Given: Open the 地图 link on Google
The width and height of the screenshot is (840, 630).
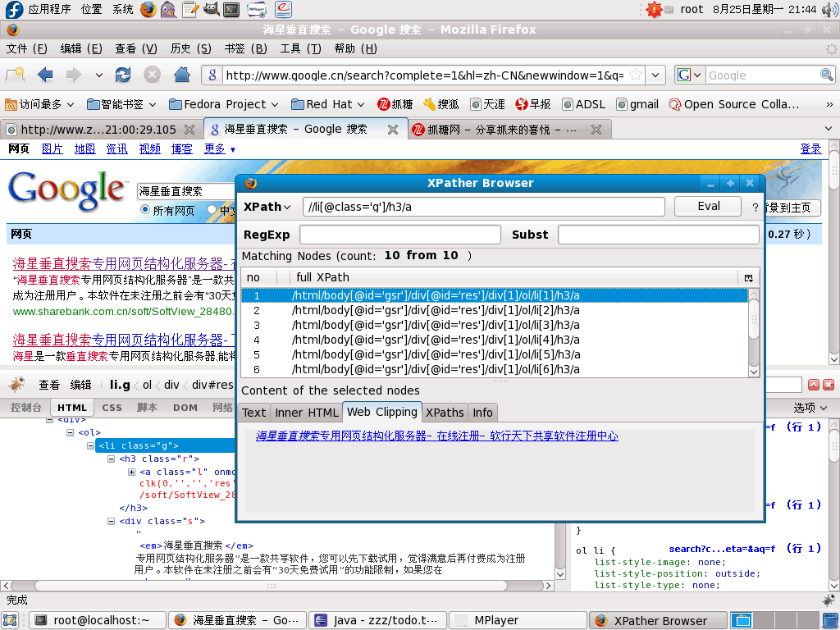Looking at the screenshot, I should [x=84, y=149].
